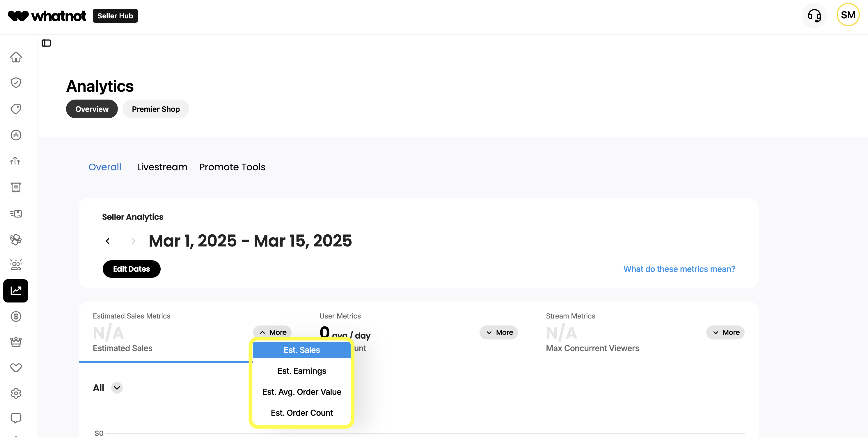Open the SM profile avatar
The width and height of the screenshot is (868, 437).
[x=848, y=15]
